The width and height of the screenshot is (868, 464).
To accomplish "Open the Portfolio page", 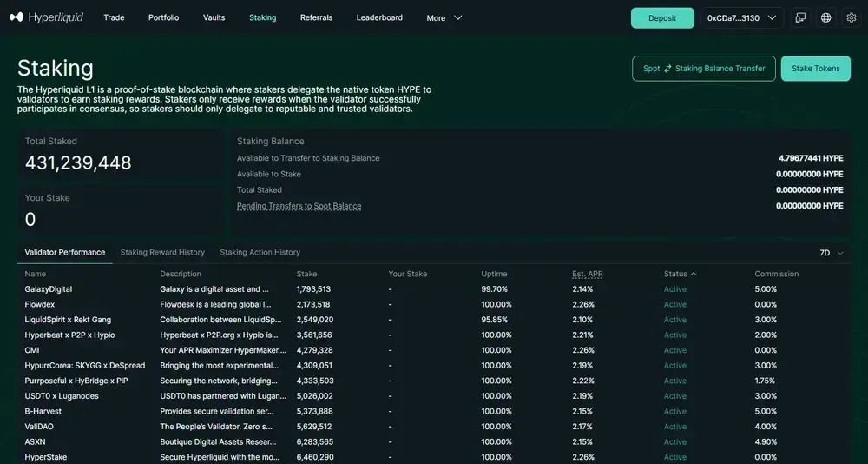I will pos(163,17).
